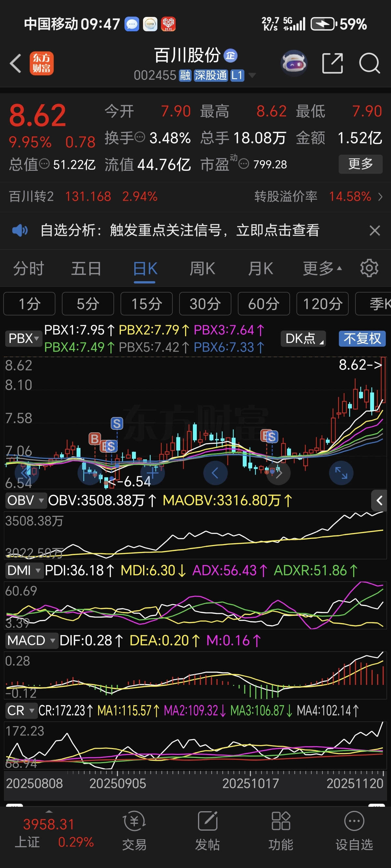
Task: Open the robot assistant avatar
Action: (x=294, y=63)
